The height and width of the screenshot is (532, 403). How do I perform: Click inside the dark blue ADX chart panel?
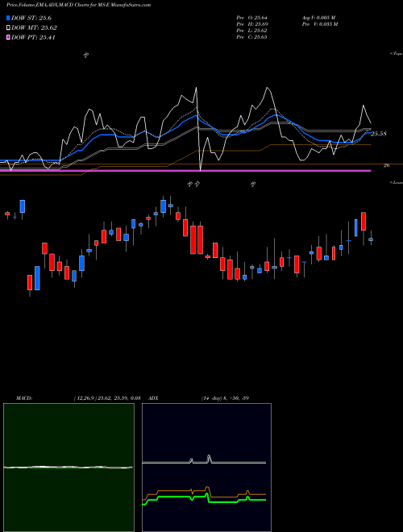pyautogui.click(x=206, y=468)
